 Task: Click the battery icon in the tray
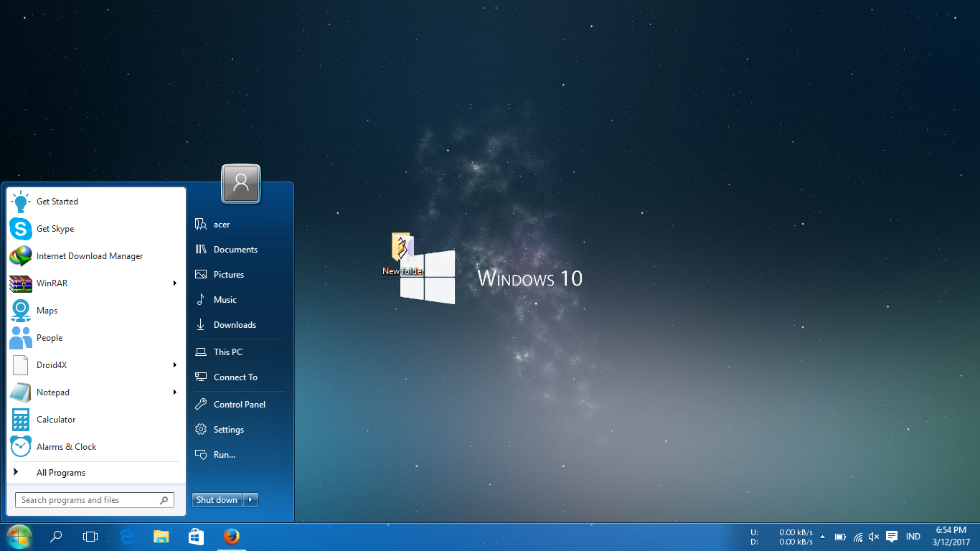coord(840,537)
